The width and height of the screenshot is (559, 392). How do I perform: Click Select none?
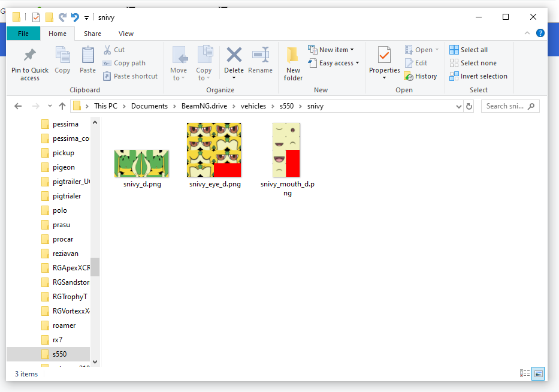pyautogui.click(x=473, y=63)
